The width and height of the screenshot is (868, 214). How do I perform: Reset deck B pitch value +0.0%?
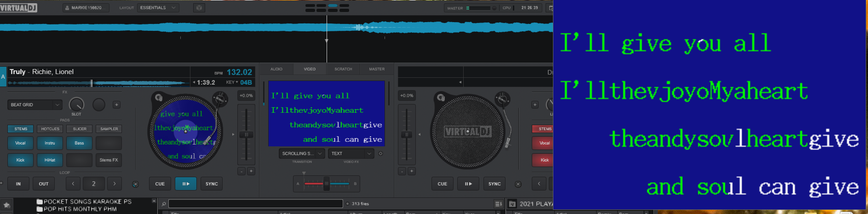click(x=407, y=96)
